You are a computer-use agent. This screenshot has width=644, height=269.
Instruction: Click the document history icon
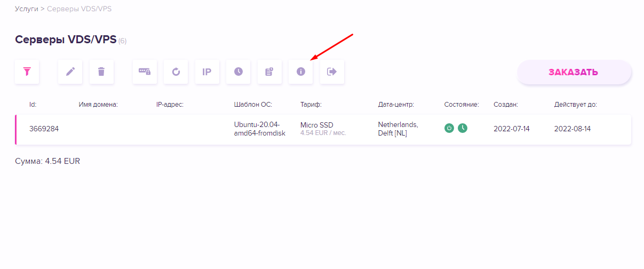pos(269,72)
